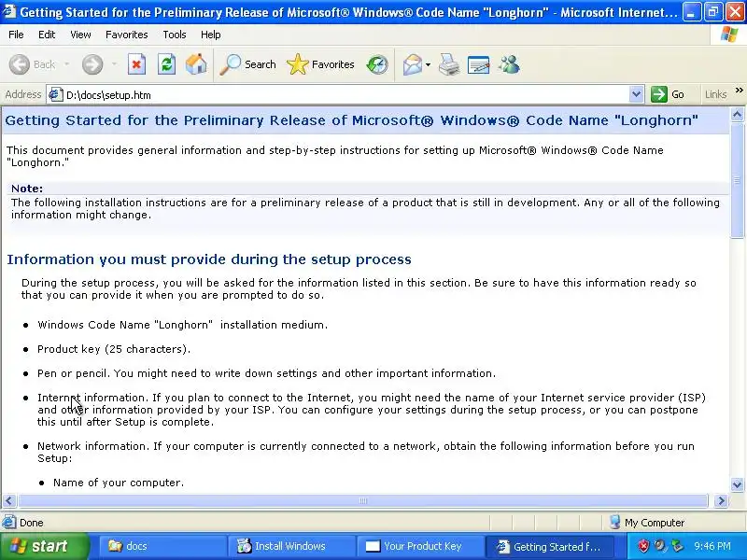Click the Network information bullet text
Image resolution: width=747 pixels, height=560 pixels.
(366, 452)
